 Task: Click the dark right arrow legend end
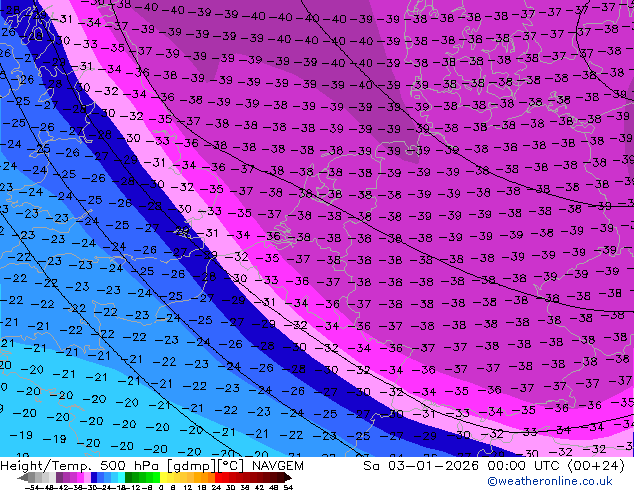(x=288, y=478)
